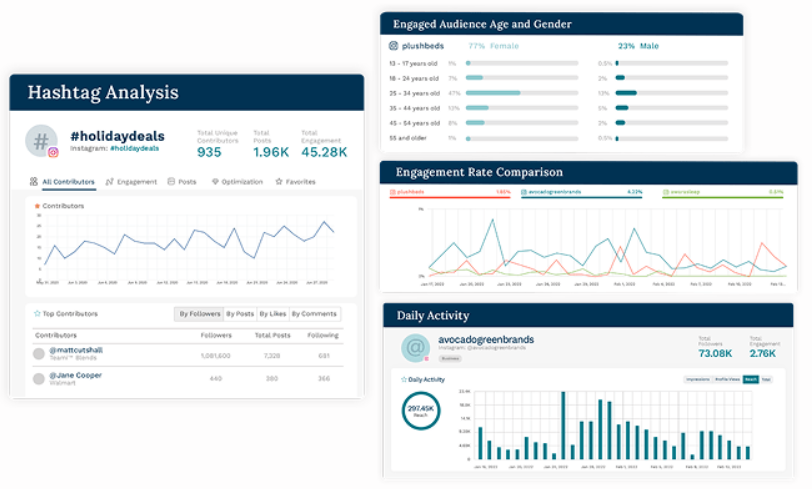Click @Jane Cooper avatar circle

pos(39,379)
